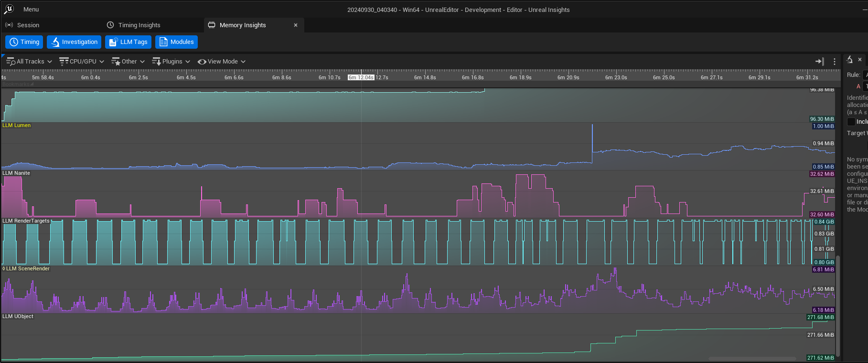
Task: Click the Timing Insights clock icon
Action: click(x=110, y=25)
